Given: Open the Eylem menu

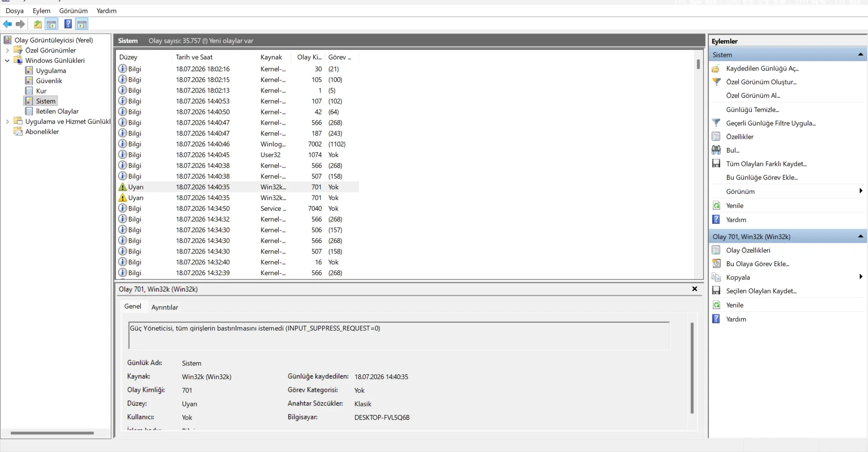Looking at the screenshot, I should tap(42, 11).
